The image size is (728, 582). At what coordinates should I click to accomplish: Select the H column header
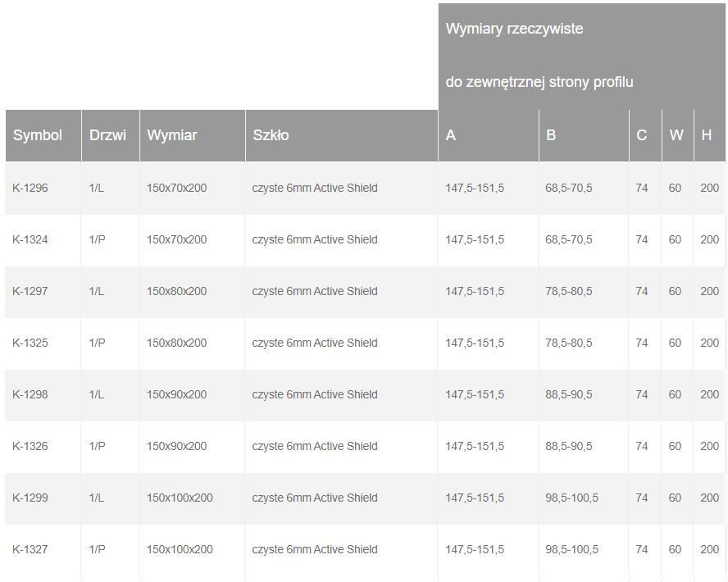(x=706, y=135)
